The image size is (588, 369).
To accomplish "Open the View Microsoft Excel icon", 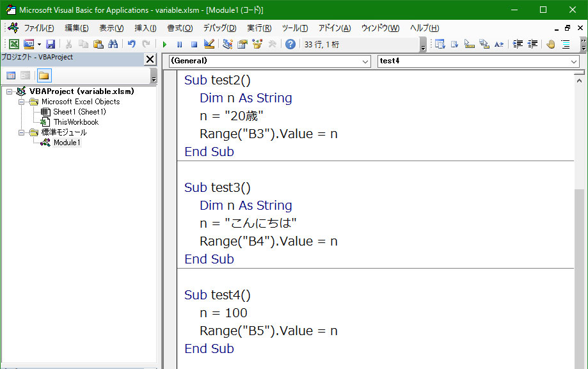I will point(14,44).
